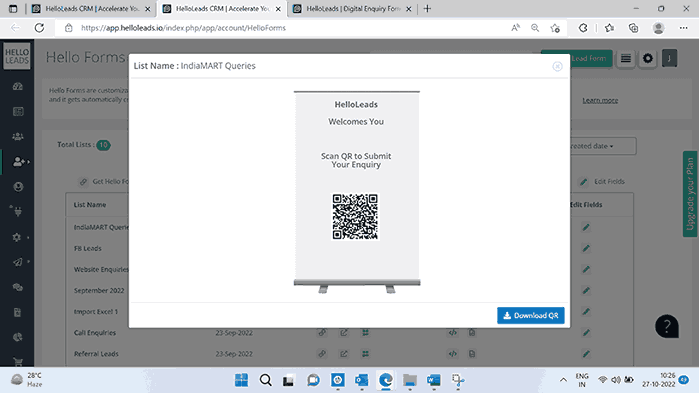Screen dimensions: 699x393
Task: Open the integrations plug icon in sidebar
Action: pyautogui.click(x=18, y=212)
